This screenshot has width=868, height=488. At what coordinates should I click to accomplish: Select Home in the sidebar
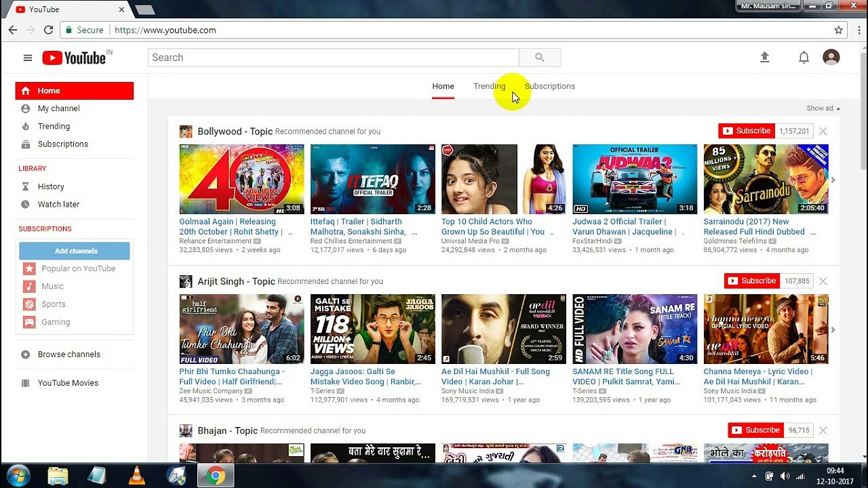click(x=75, y=91)
